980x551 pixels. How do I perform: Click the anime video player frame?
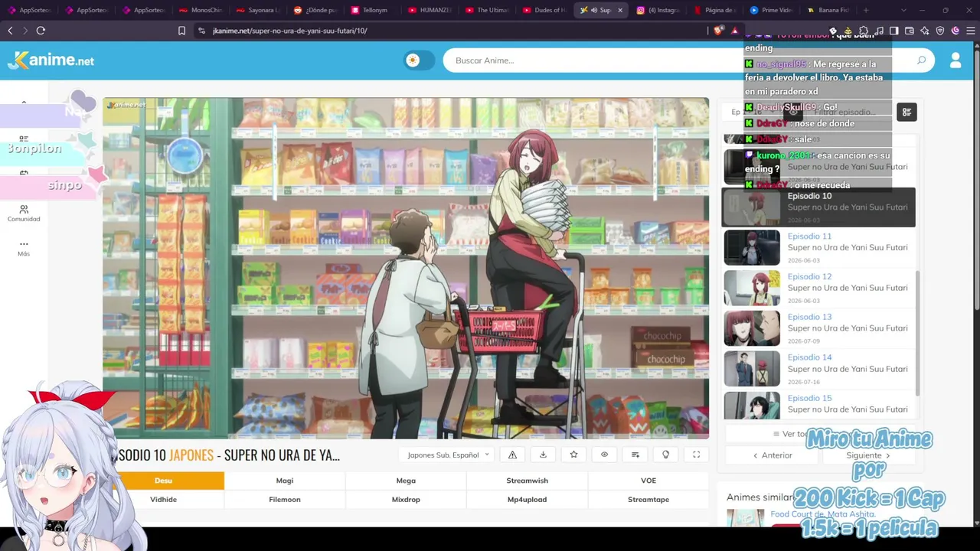(406, 268)
